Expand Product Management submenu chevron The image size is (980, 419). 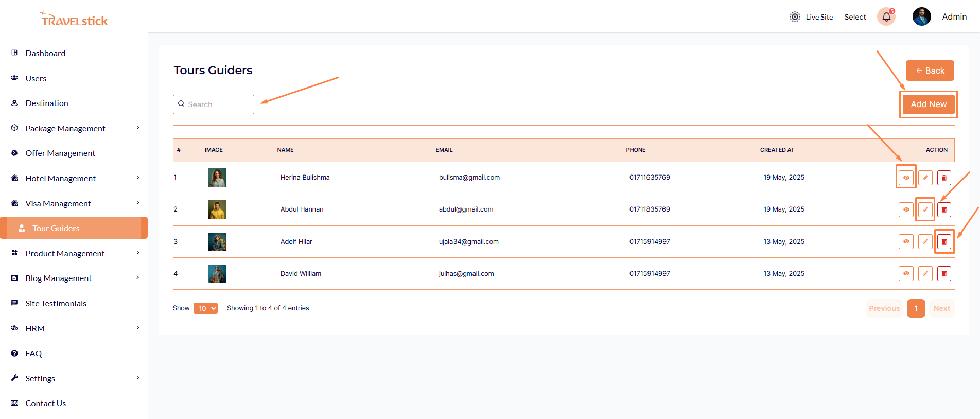tap(137, 253)
